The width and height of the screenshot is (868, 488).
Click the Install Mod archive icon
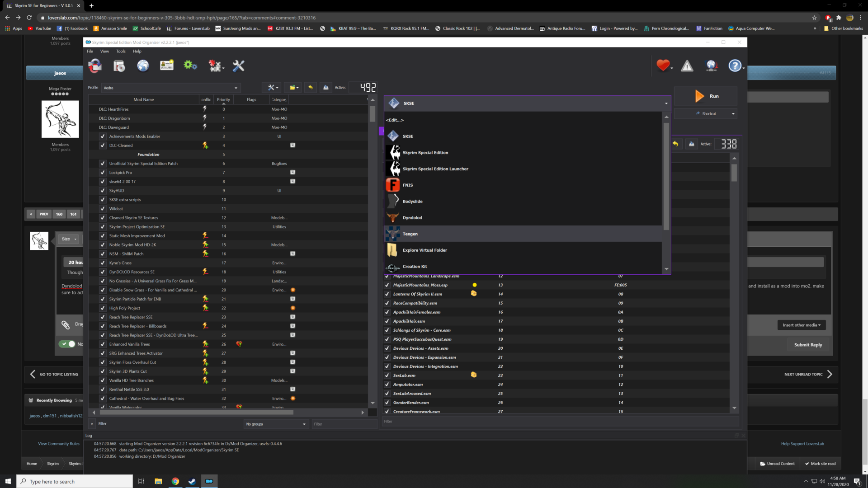point(119,66)
